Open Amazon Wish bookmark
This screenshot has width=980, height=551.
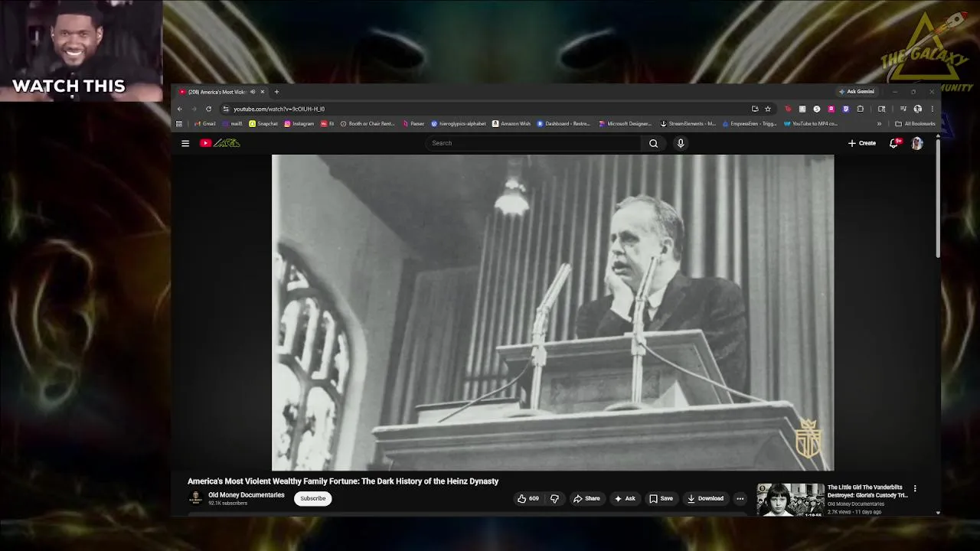point(511,123)
